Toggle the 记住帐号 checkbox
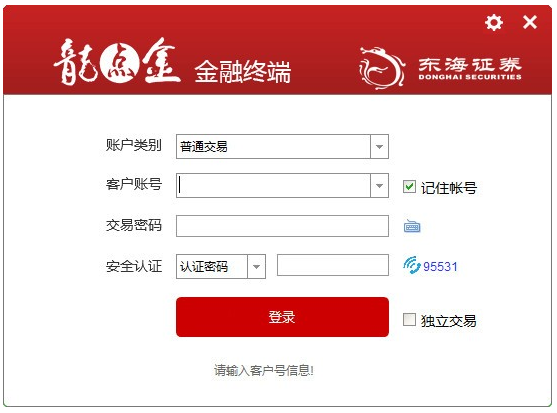Image resolution: width=557 pixels, height=413 pixels. [x=409, y=186]
